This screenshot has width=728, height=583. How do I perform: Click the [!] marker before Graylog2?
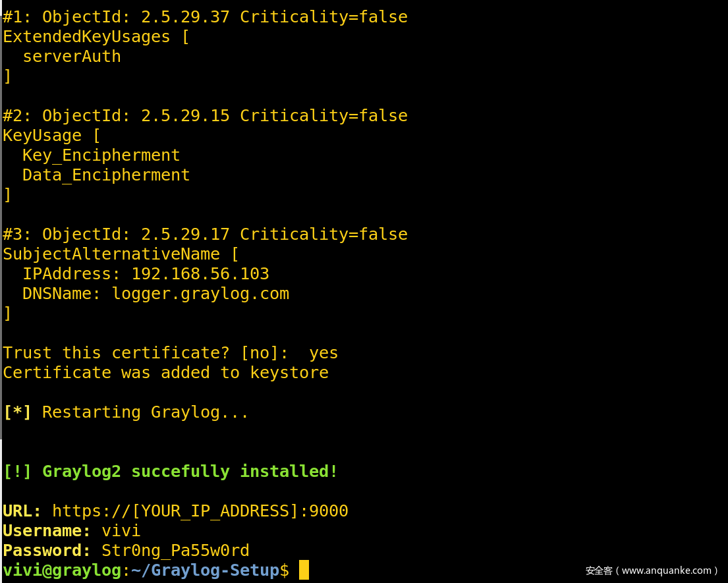(17, 472)
